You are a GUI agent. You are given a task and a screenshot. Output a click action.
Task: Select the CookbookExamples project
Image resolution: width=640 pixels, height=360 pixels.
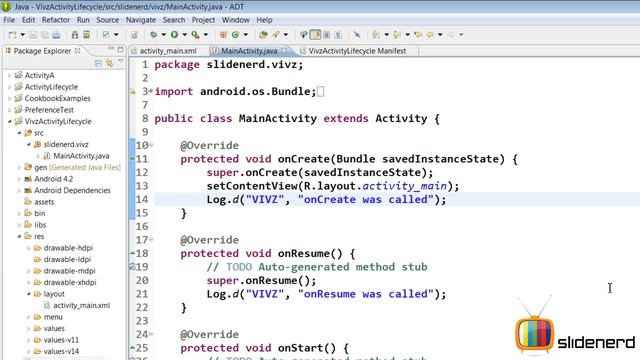(57, 98)
